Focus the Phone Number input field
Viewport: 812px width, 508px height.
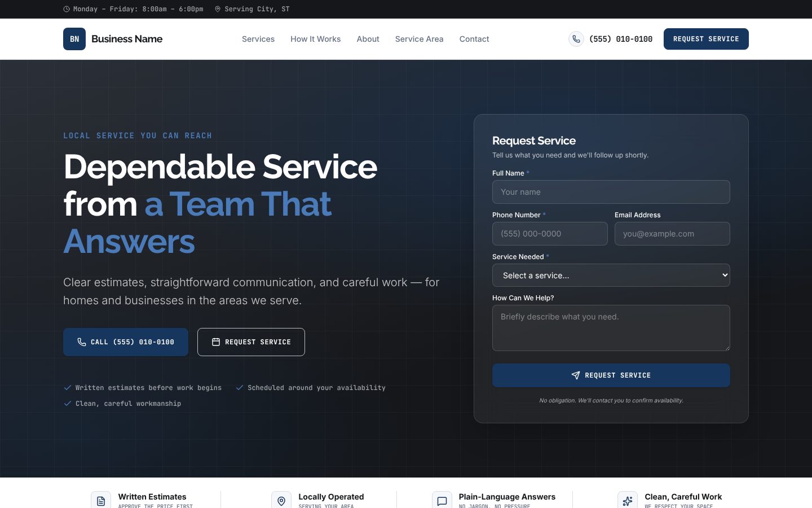pos(550,234)
